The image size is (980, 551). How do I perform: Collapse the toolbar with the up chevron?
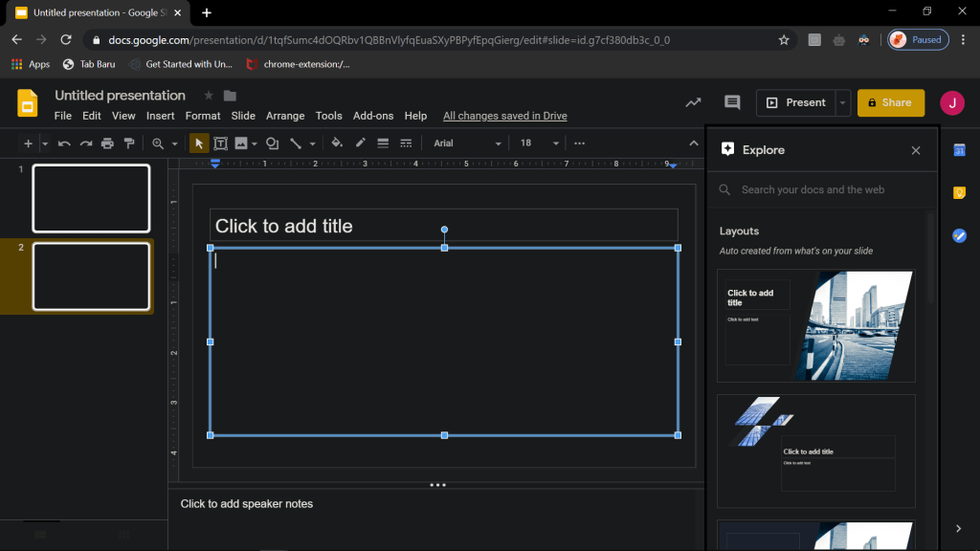[x=694, y=143]
